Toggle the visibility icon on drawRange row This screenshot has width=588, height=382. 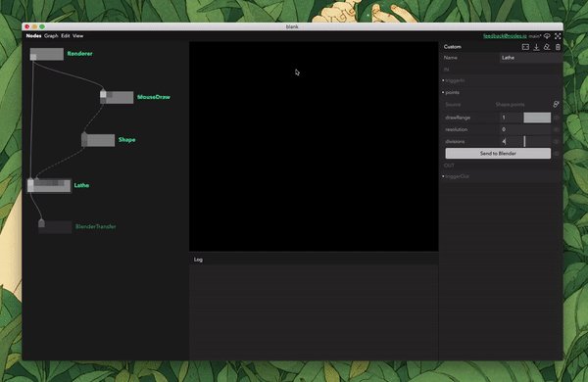coord(557,118)
